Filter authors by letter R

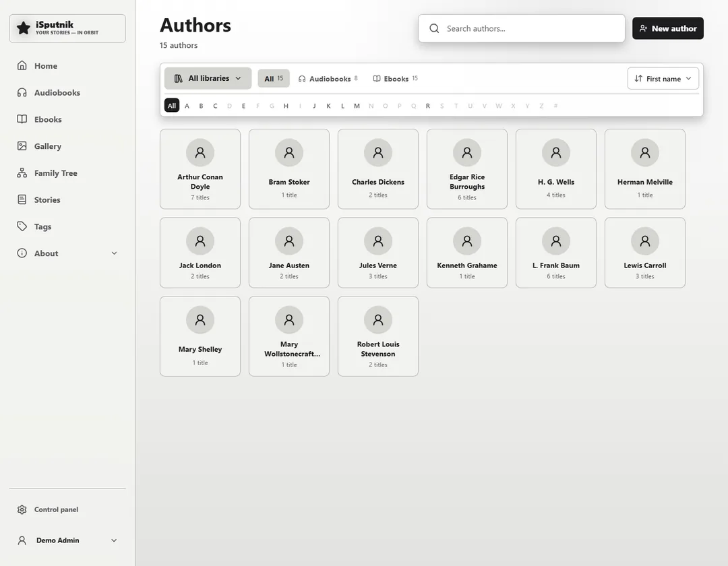pyautogui.click(x=427, y=106)
